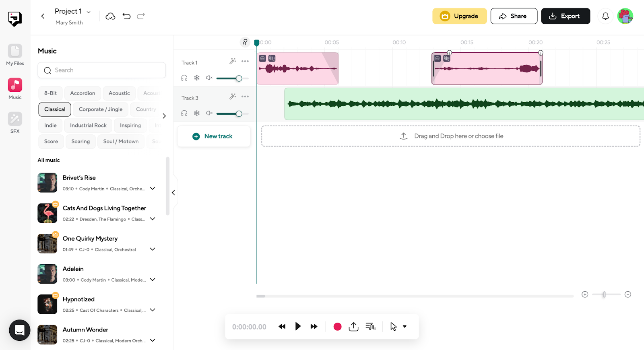Select the Soul / Motown genre tag
The width and height of the screenshot is (644, 350).
(121, 142)
